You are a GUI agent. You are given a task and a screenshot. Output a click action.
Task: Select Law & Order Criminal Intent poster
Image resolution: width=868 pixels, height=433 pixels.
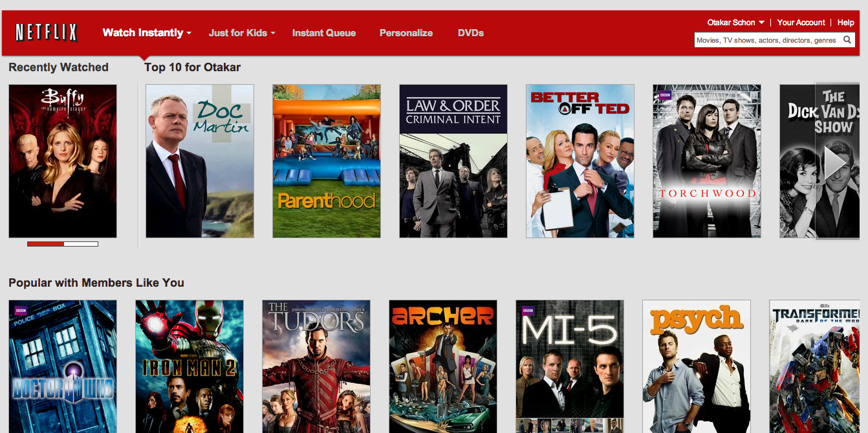pyautogui.click(x=453, y=161)
